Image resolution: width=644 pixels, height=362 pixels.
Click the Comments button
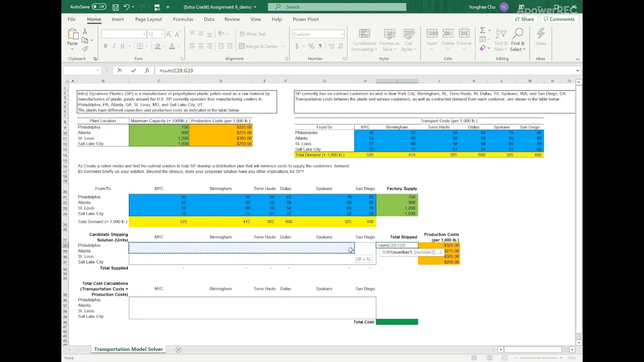pos(558,19)
